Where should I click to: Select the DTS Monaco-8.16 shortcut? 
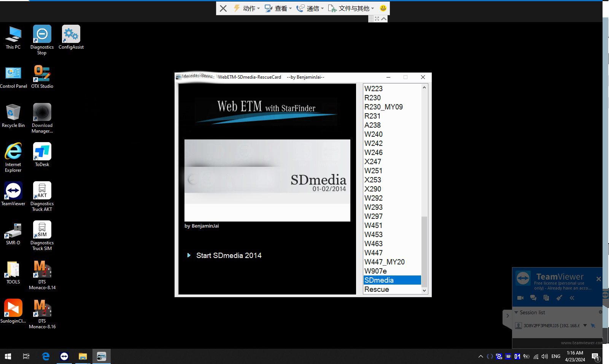click(42, 314)
